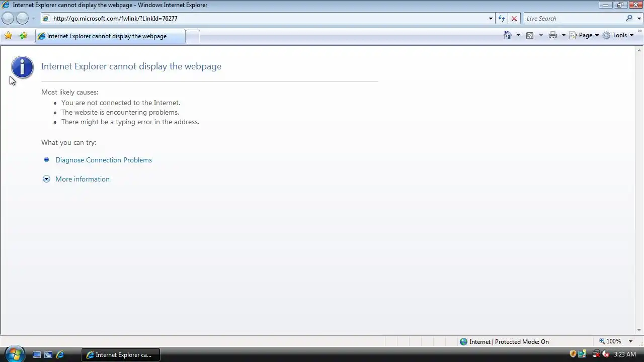Viewport: 644px width, 362px height.
Task: Click 'The website is encountering problems.' text
Action: point(120,112)
